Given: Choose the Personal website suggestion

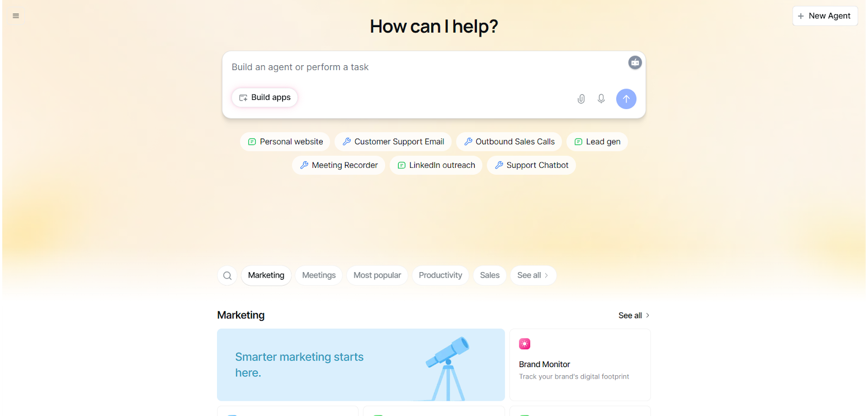Looking at the screenshot, I should [x=285, y=142].
